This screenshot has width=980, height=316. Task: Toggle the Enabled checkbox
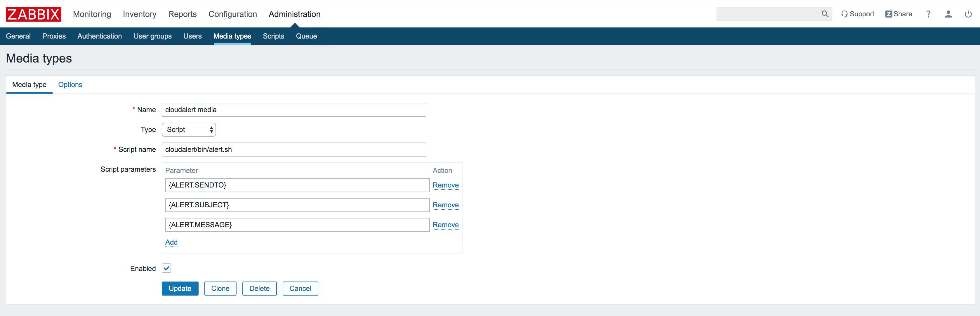click(x=167, y=268)
